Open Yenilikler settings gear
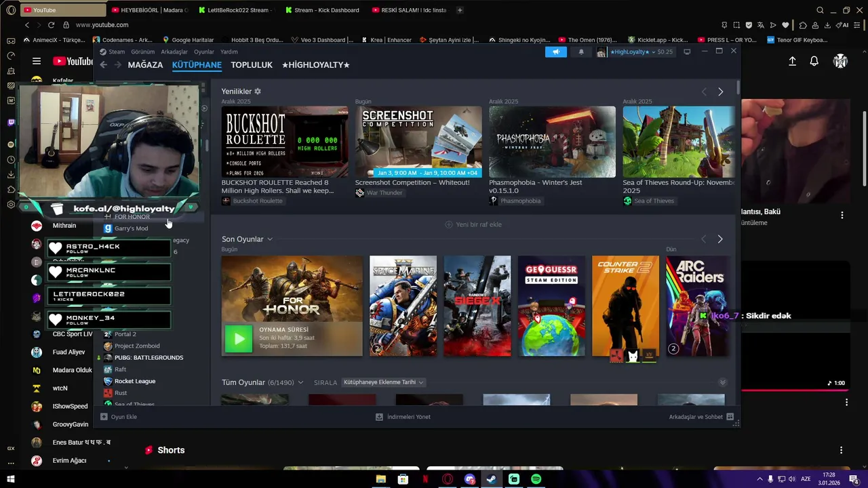This screenshot has height=488, width=868. point(258,91)
